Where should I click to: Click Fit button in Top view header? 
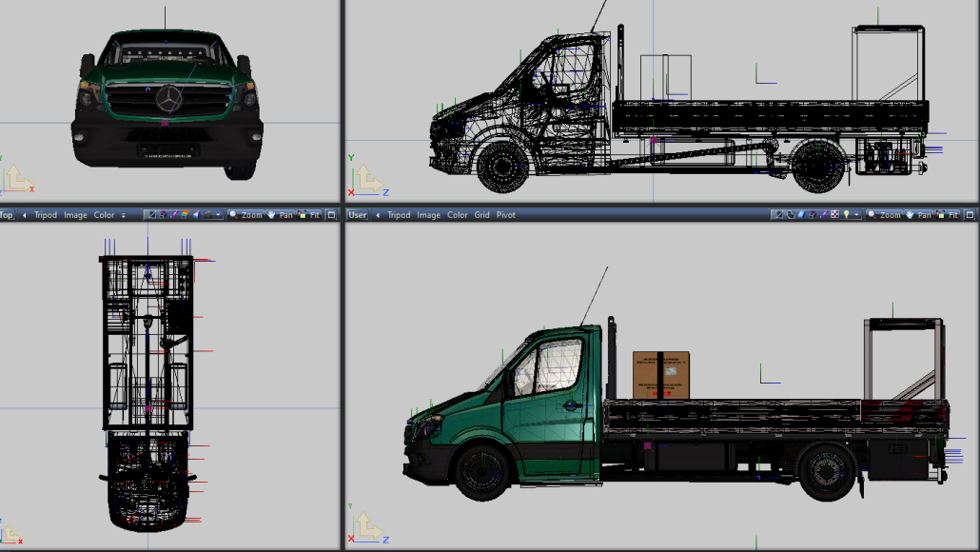pyautogui.click(x=309, y=214)
